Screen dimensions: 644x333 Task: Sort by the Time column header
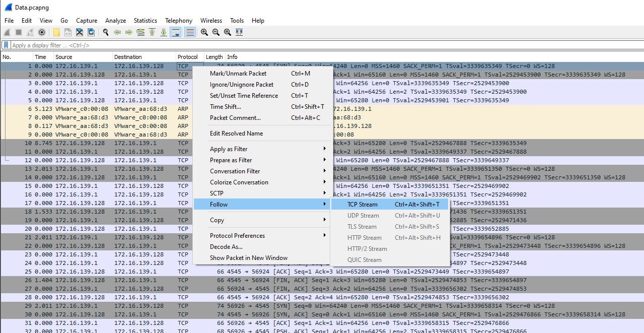coord(43,57)
